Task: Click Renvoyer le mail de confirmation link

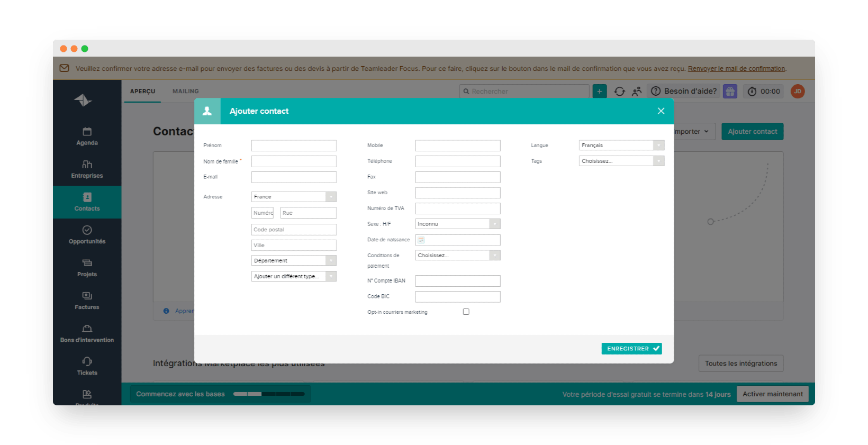Action: tap(737, 69)
